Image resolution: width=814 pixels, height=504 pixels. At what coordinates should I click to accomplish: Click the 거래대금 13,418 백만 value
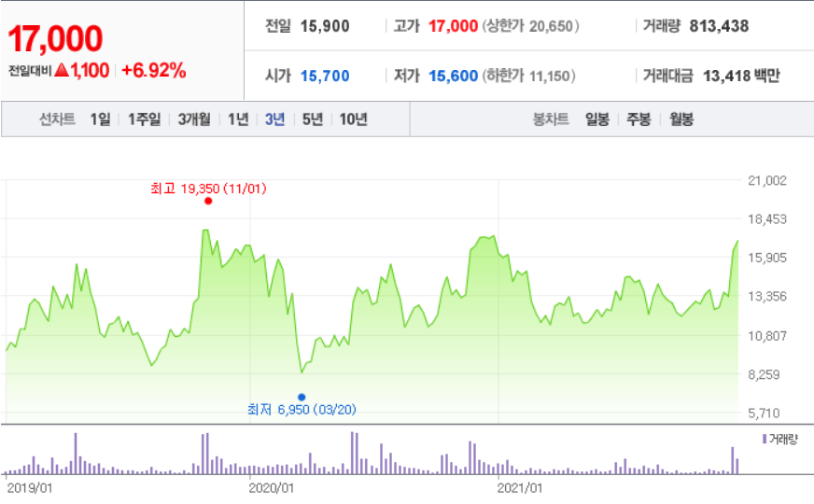click(741, 76)
